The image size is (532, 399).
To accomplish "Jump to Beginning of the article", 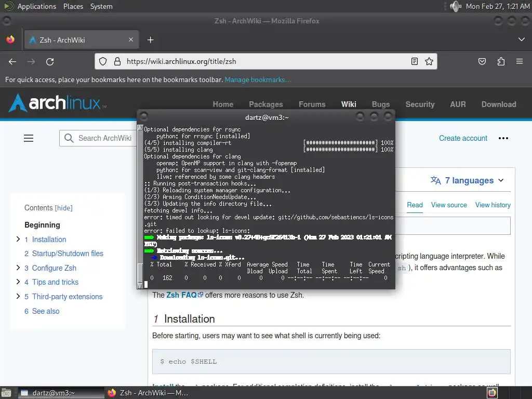I will [42, 225].
